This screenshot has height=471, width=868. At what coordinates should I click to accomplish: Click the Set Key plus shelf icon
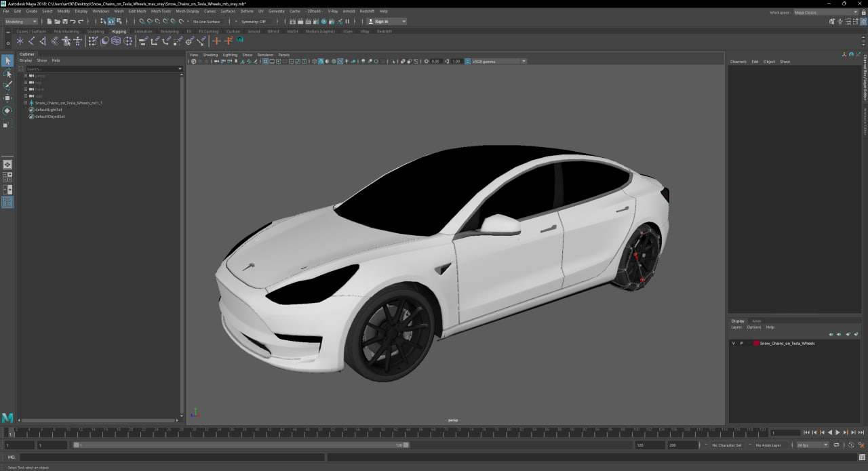216,41
